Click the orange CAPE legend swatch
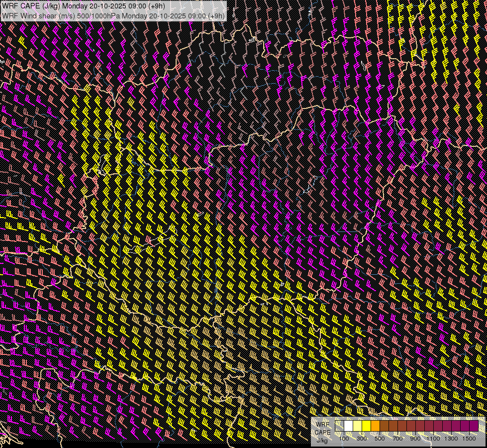This screenshot has width=487, height=448. pos(375,426)
